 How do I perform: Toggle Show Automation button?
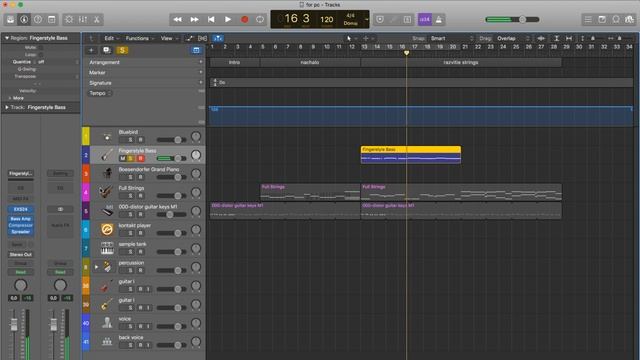[x=189, y=38]
